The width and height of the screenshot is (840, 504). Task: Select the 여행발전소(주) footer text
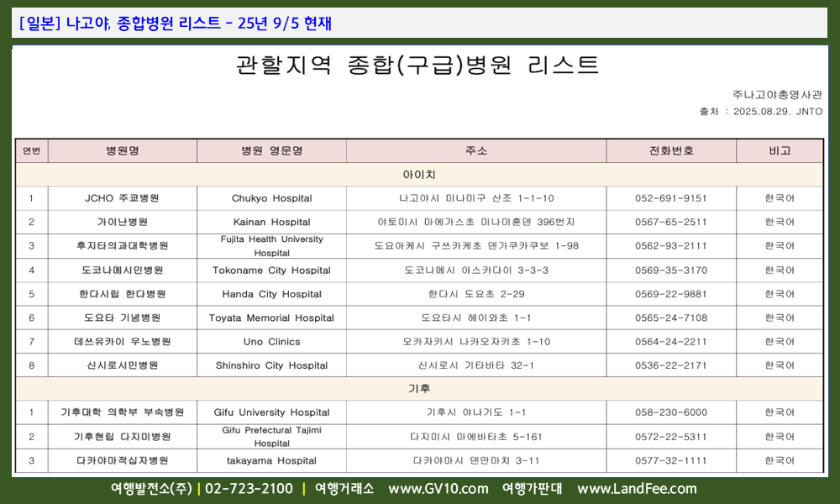click(x=151, y=489)
